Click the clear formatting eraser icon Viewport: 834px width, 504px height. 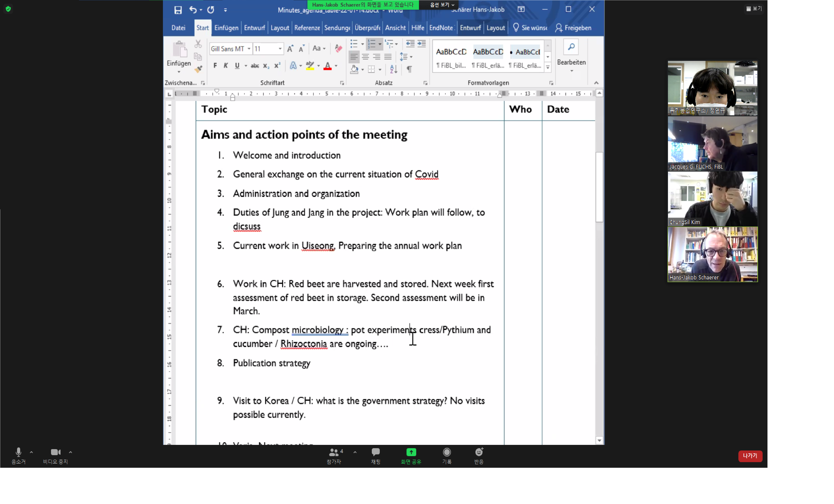tap(338, 48)
